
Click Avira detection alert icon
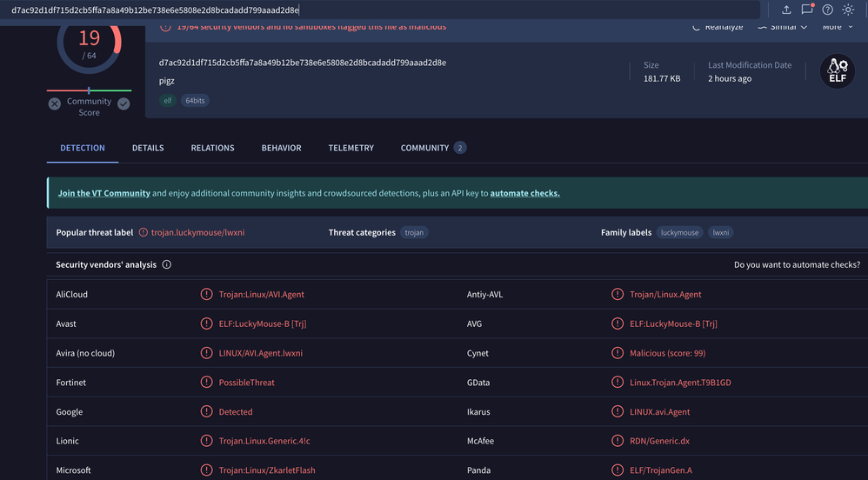(x=206, y=353)
